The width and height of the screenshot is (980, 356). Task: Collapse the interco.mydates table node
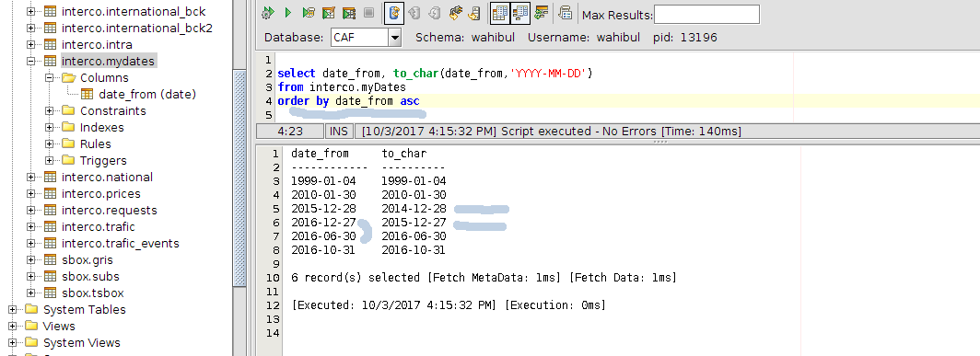point(30,62)
